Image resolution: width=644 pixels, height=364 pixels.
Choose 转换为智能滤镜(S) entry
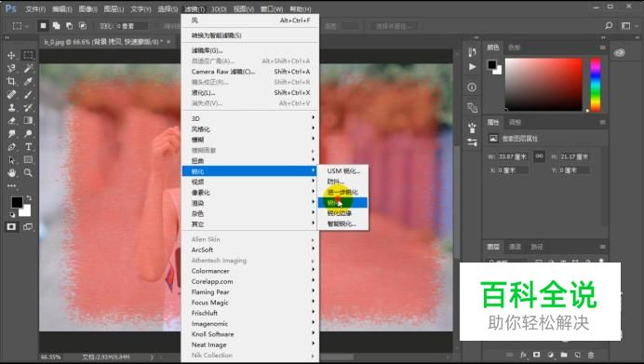click(249, 35)
